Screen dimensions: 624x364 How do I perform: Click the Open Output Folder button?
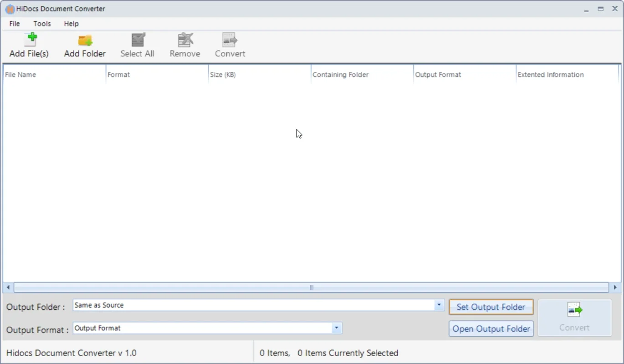(491, 329)
